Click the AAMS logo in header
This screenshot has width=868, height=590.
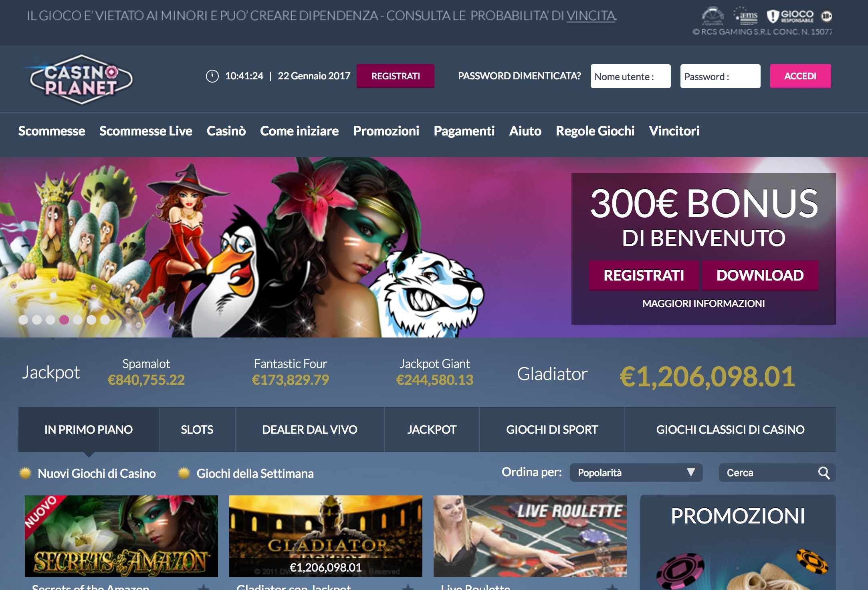pyautogui.click(x=745, y=15)
